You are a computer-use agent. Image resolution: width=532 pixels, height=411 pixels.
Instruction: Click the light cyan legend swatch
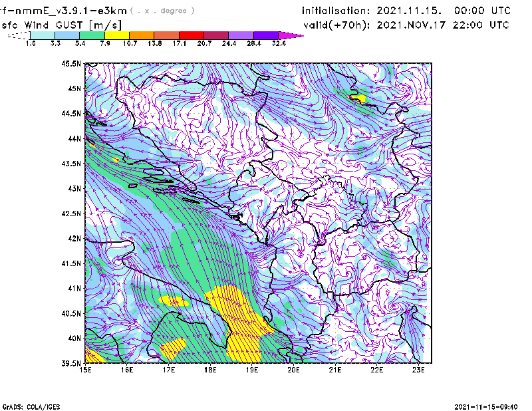point(43,35)
